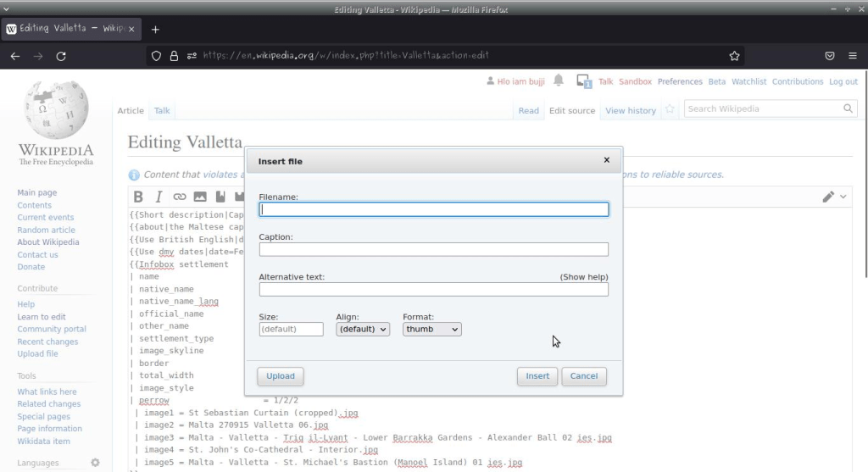Bookmark this page with Firefox star

click(x=734, y=56)
